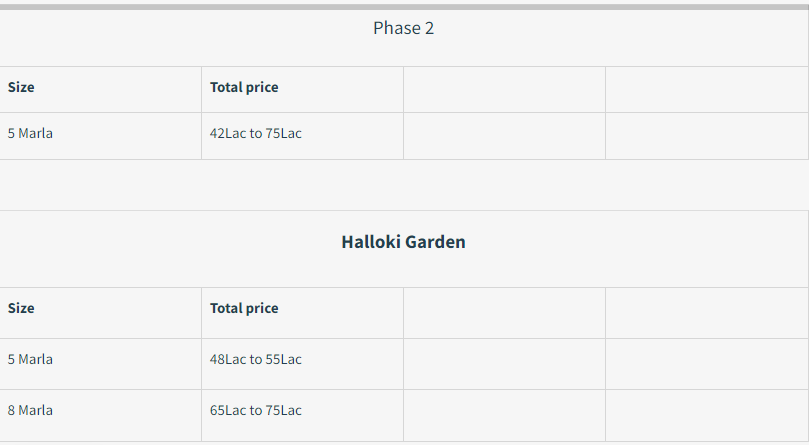Click blank spacer row above Halloki Garden

coord(403,185)
